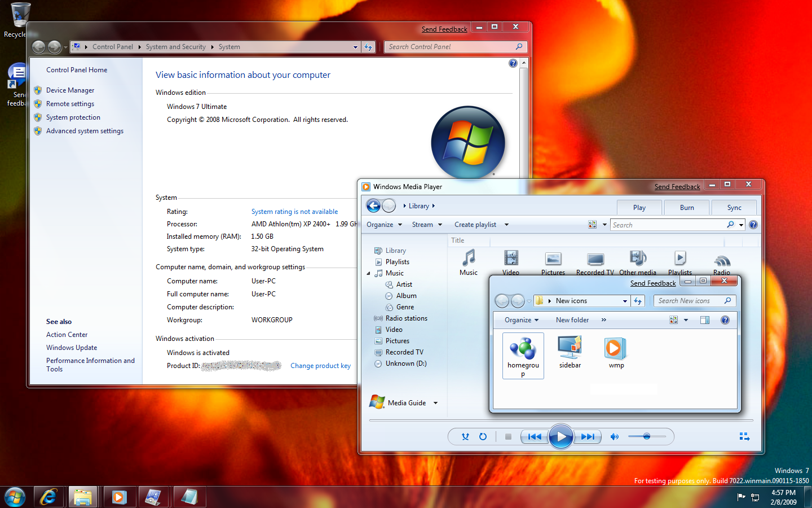Open Media Player Organize menu
The image size is (812, 508).
(384, 225)
